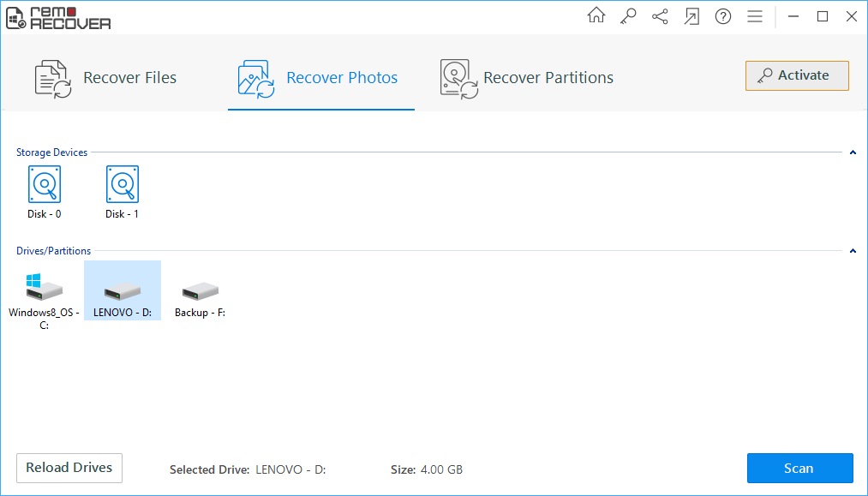Open activation via the key icon
This screenshot has height=496, width=868.
point(628,15)
